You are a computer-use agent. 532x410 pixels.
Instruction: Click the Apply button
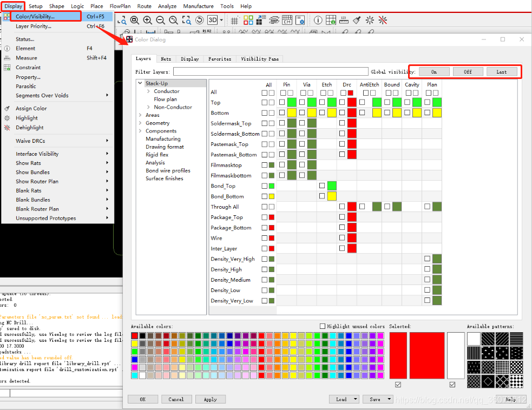[x=211, y=399]
